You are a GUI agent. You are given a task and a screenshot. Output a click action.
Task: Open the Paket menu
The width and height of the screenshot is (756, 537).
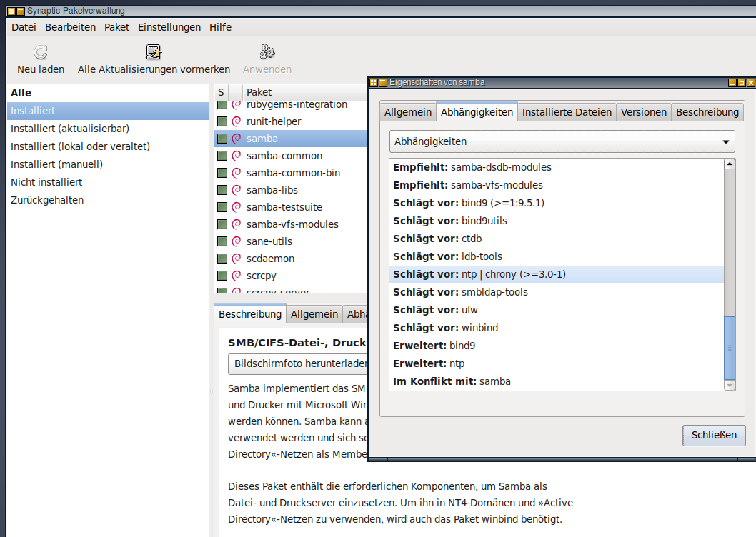click(116, 27)
